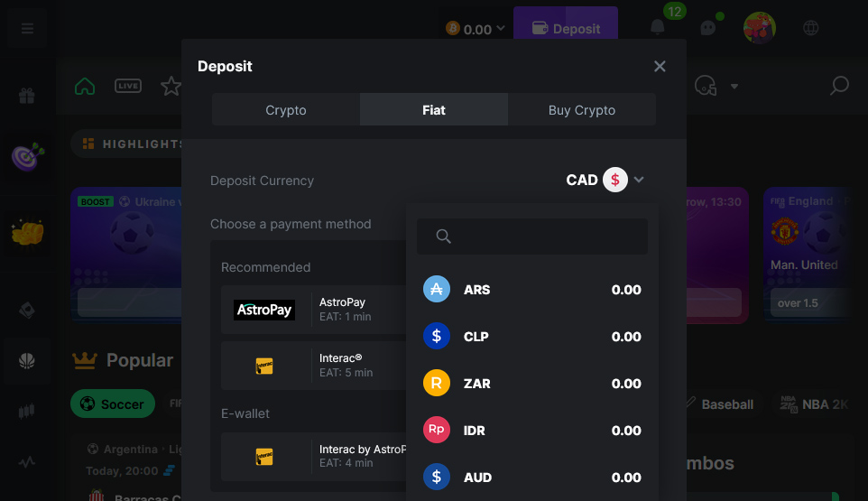Image resolution: width=868 pixels, height=501 pixels.
Task: Click the currency search input field
Action: 532,237
